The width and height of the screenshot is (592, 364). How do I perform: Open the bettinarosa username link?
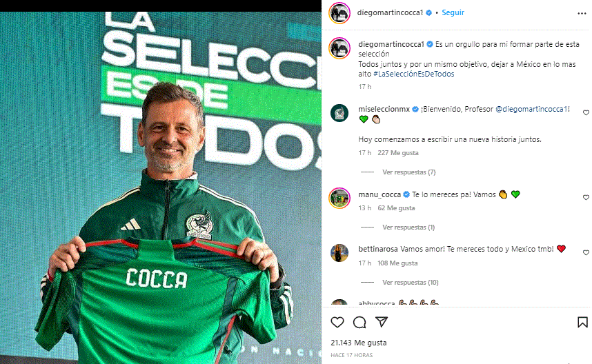(378, 249)
